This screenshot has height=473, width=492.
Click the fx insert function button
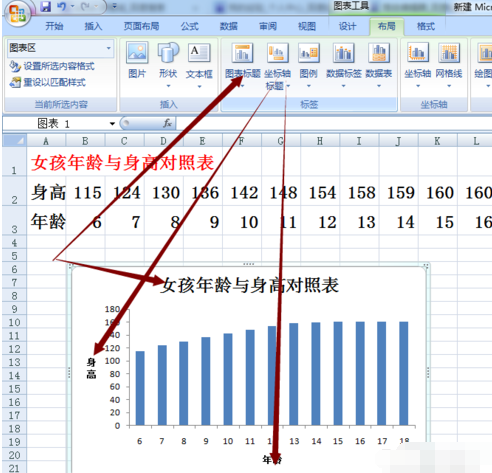click(167, 123)
